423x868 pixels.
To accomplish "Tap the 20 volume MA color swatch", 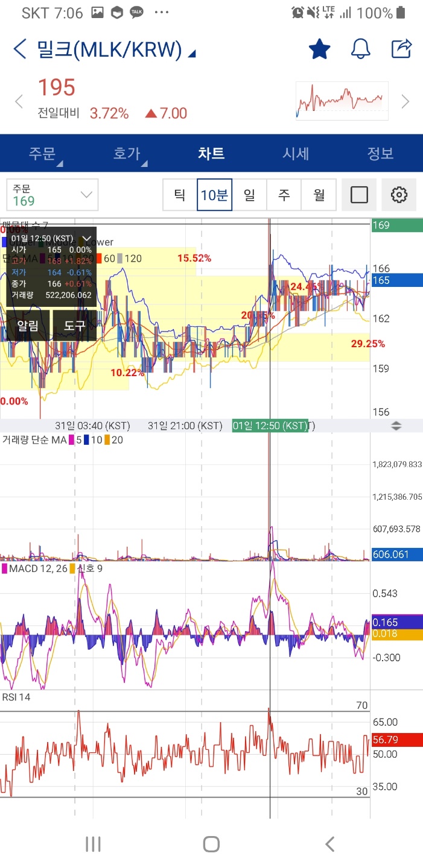I will click(x=107, y=440).
